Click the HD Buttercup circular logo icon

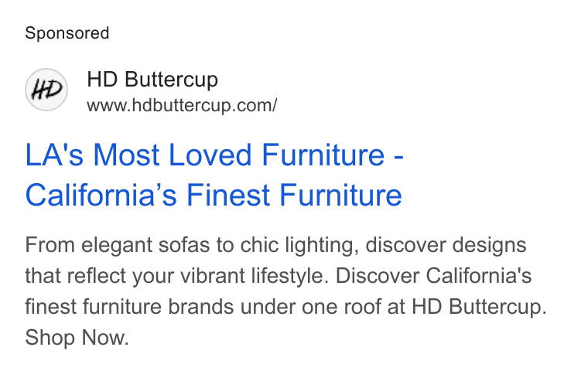[46, 90]
